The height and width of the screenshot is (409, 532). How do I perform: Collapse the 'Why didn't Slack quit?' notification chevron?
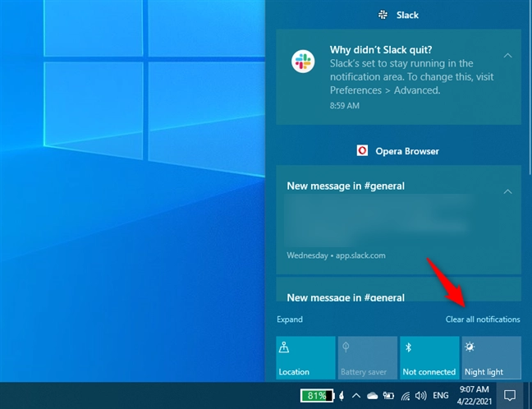pyautogui.click(x=507, y=55)
